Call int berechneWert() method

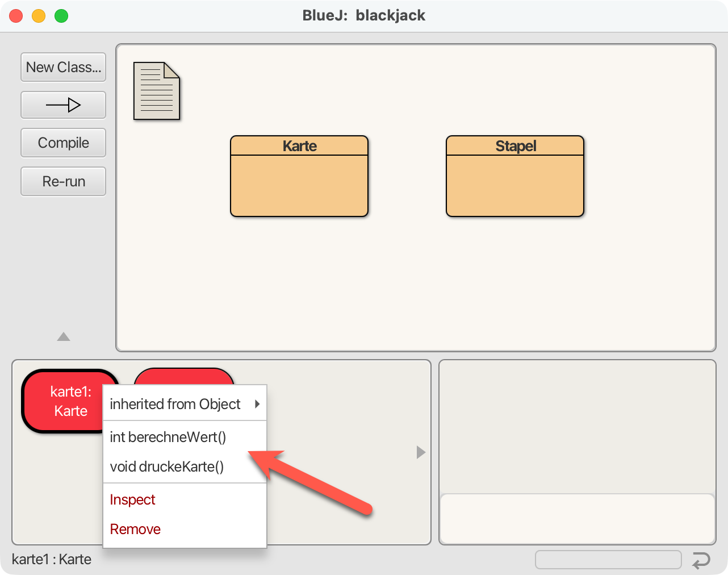(x=168, y=437)
